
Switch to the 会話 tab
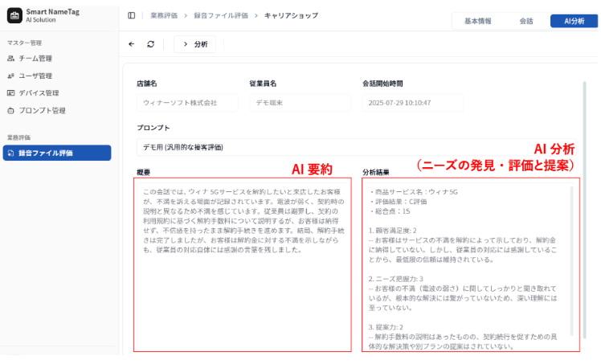pyautogui.click(x=526, y=21)
